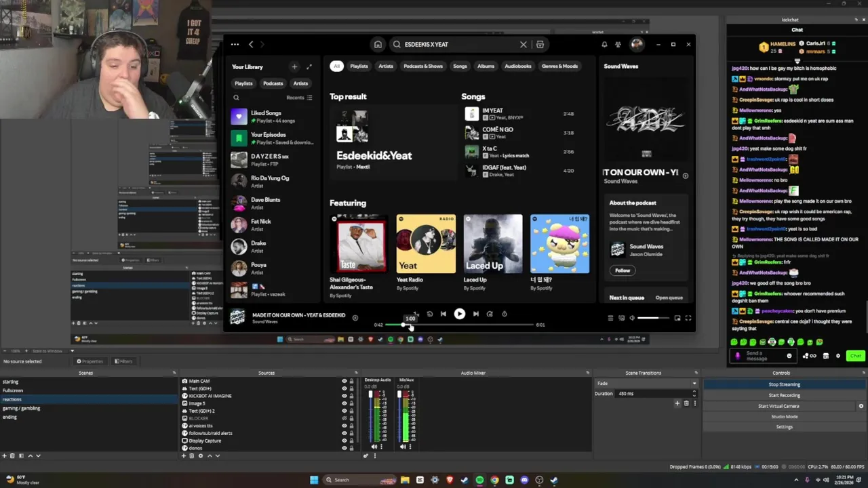Hide the Display Capture source
Screen dimensions: 868x488
pyautogui.click(x=344, y=441)
